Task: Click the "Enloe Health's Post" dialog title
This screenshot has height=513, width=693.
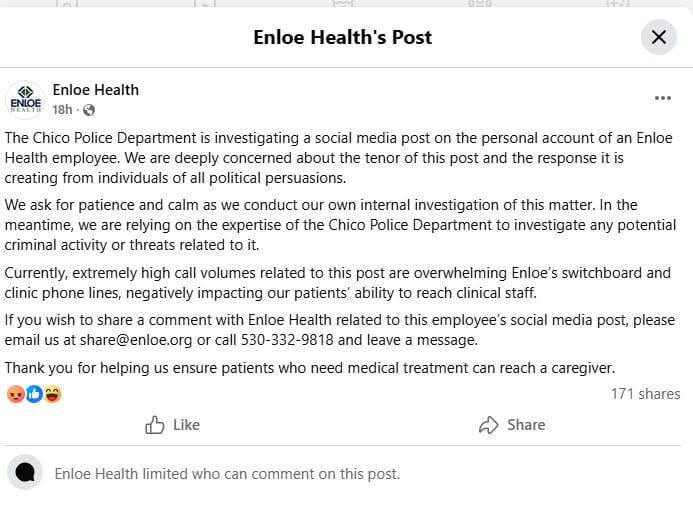Action: 343,38
